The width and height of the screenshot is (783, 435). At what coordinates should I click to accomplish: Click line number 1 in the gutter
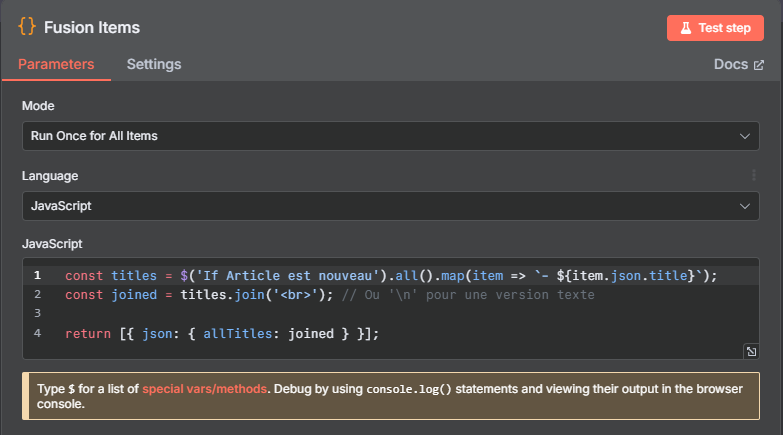tap(37, 275)
